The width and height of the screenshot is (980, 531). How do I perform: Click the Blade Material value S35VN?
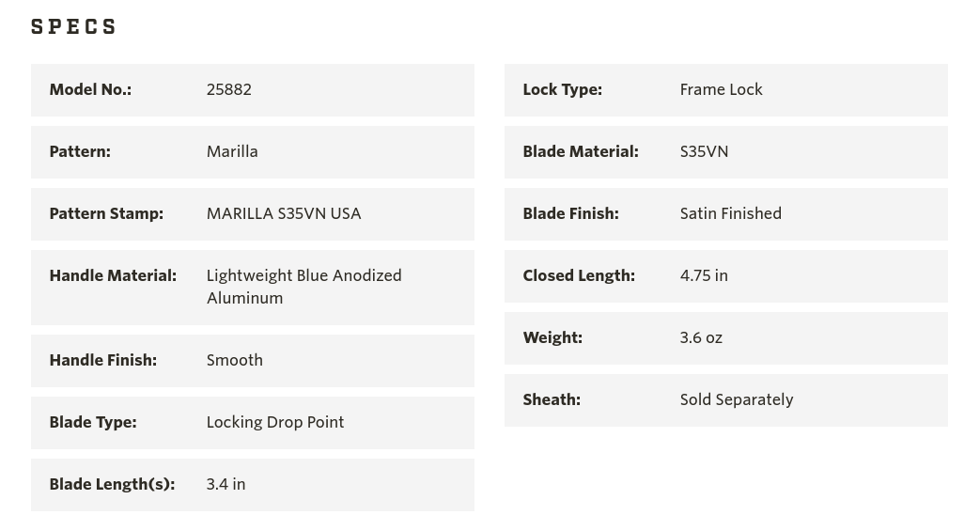pos(704,151)
